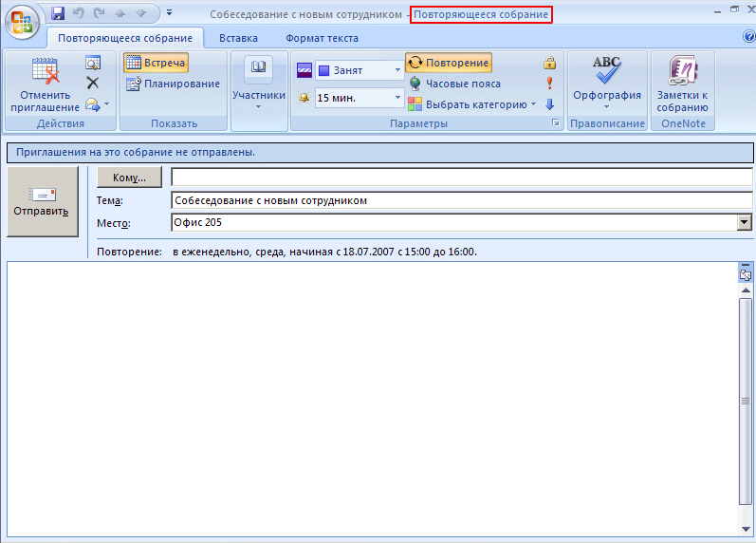Image resolution: width=756 pixels, height=543 pixels.
Task: Set low importance with down arrow icon
Action: 549,104
